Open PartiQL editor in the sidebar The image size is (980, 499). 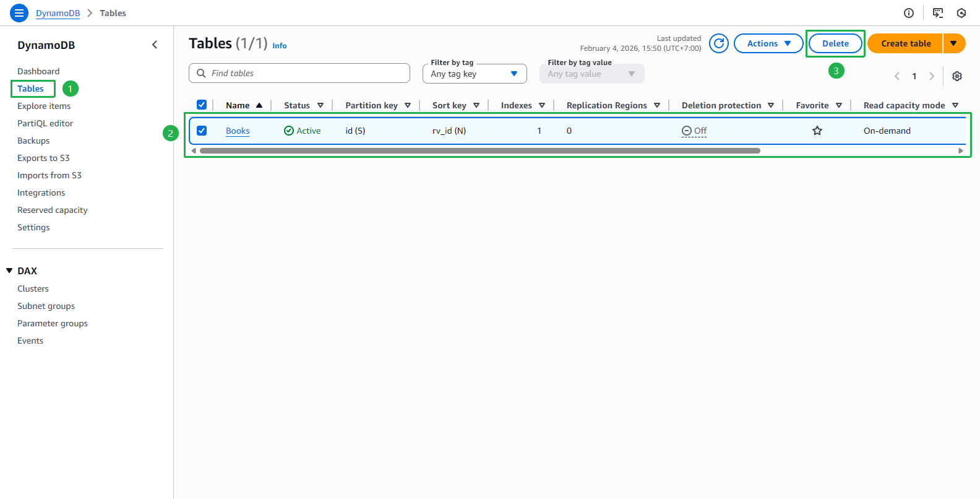click(45, 123)
